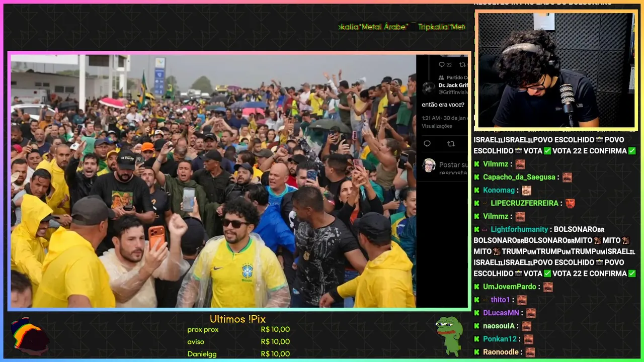Click Vilmmz username above Capacho_da_Saegusa
This screenshot has height=362, width=644.
pyautogui.click(x=496, y=164)
